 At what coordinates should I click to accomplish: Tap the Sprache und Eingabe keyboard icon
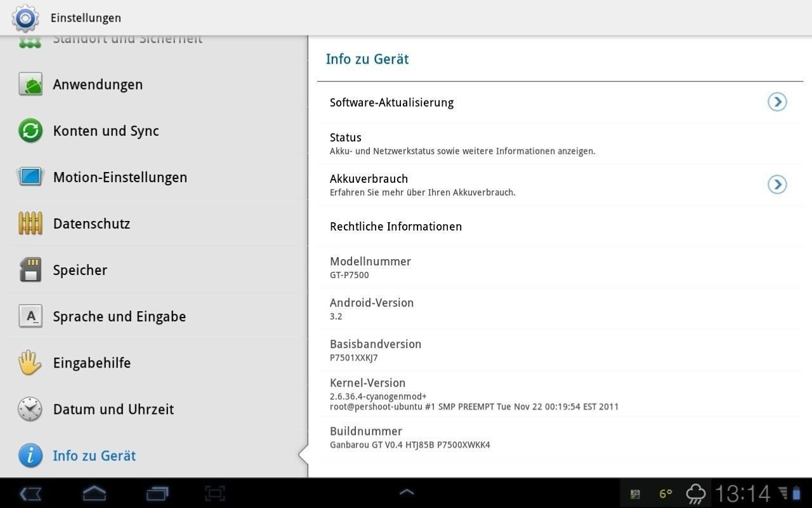click(x=30, y=316)
